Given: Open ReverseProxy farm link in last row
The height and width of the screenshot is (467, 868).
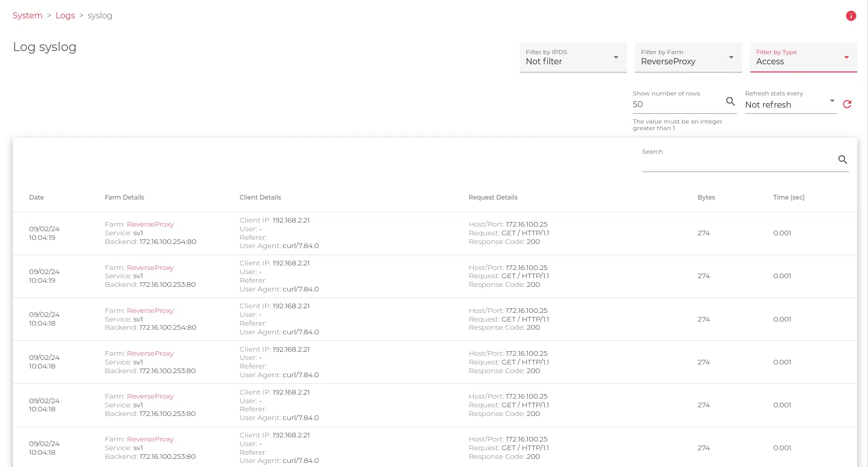Looking at the screenshot, I should pyautogui.click(x=150, y=439).
